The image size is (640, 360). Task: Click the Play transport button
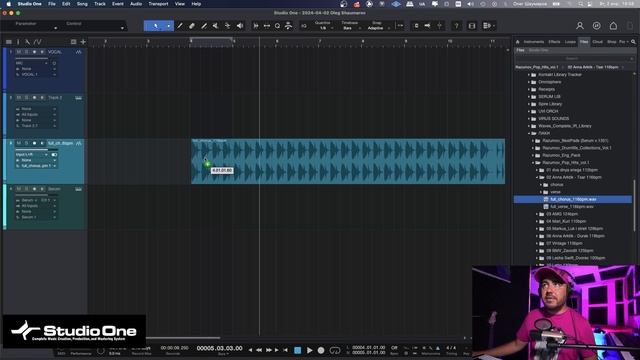[x=309, y=350]
